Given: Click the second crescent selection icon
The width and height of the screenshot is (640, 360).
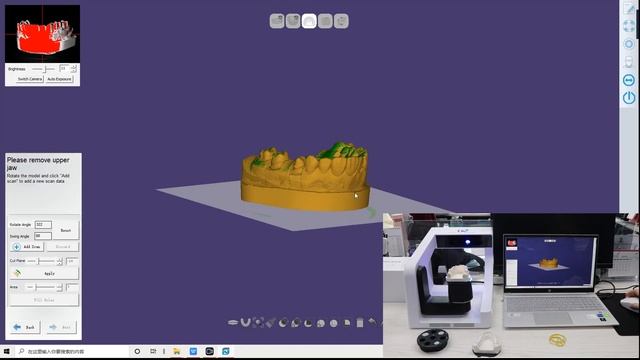Looking at the screenshot, I should [296, 323].
